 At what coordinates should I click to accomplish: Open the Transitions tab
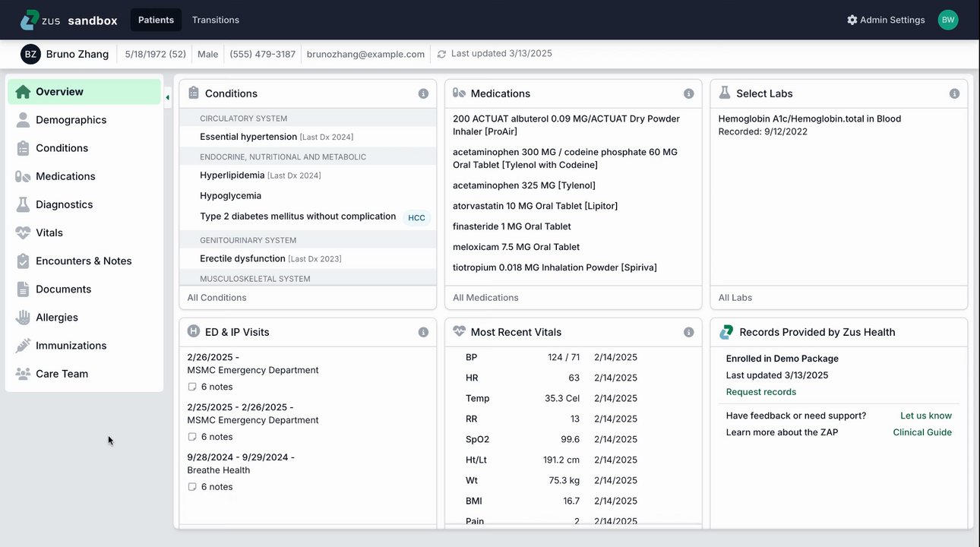[x=216, y=20]
